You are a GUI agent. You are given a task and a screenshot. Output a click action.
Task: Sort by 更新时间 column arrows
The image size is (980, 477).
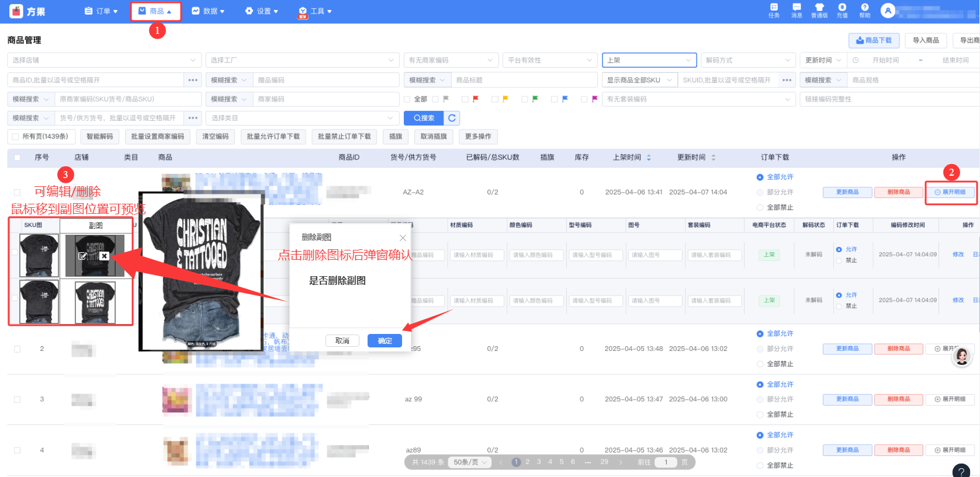click(x=713, y=158)
